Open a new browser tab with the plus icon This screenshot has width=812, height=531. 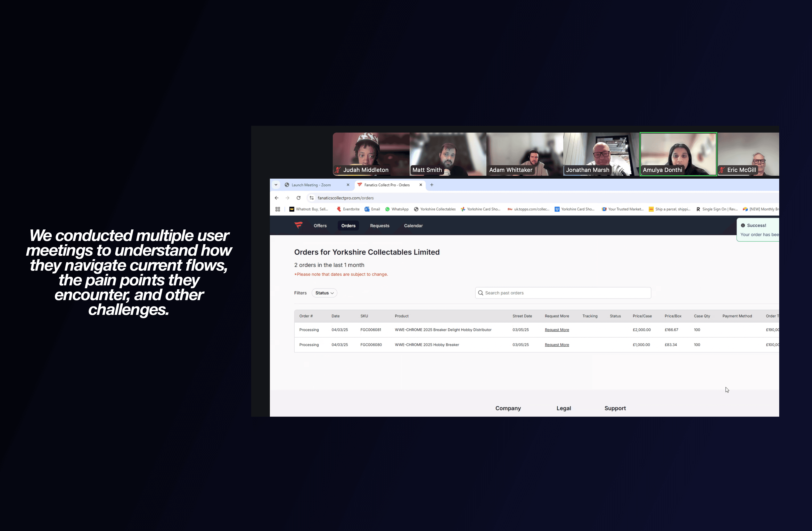click(432, 185)
